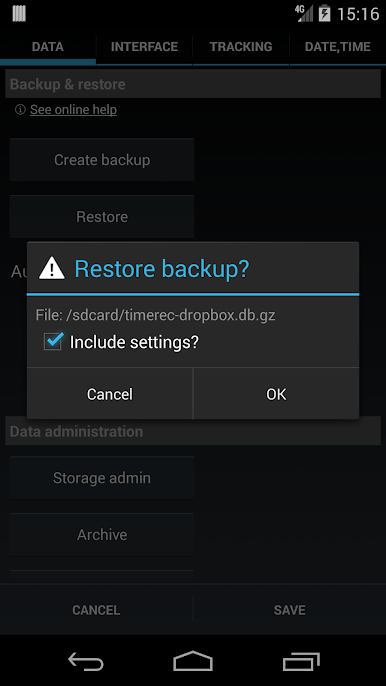Image resolution: width=386 pixels, height=686 pixels.
Task: Tap the warning triangle icon in dialog
Action: pos(52,268)
